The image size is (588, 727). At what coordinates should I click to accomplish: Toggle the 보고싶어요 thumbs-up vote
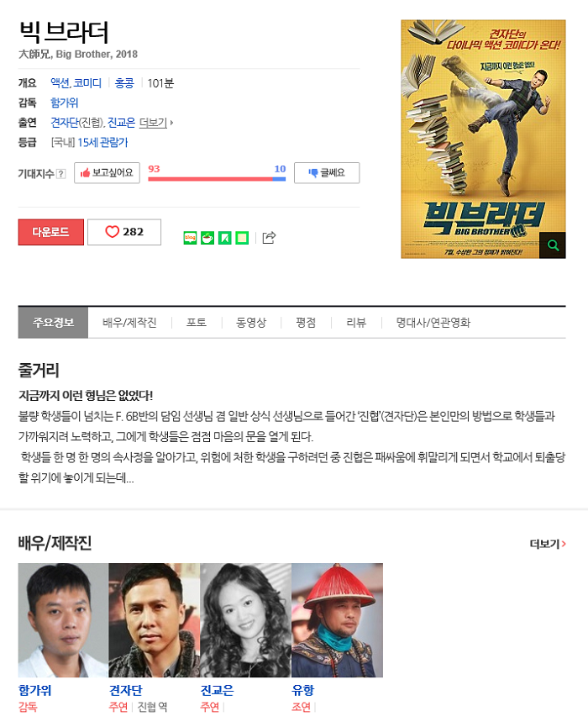click(107, 173)
